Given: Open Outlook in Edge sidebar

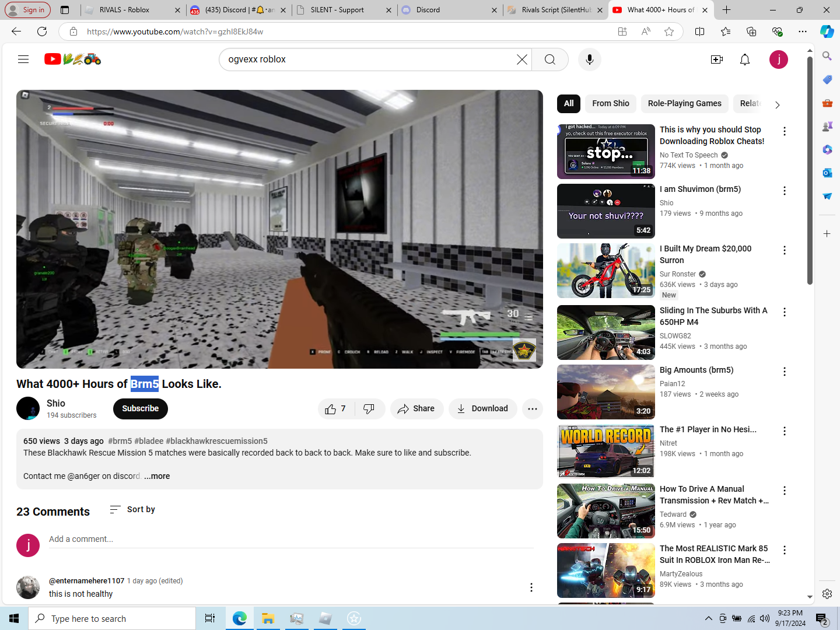Looking at the screenshot, I should coord(827,173).
